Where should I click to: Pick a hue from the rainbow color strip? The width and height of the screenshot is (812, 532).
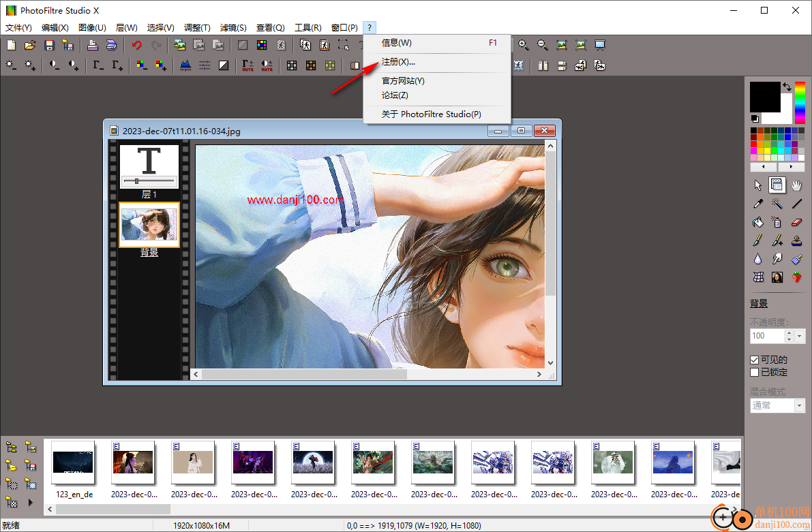click(800, 102)
